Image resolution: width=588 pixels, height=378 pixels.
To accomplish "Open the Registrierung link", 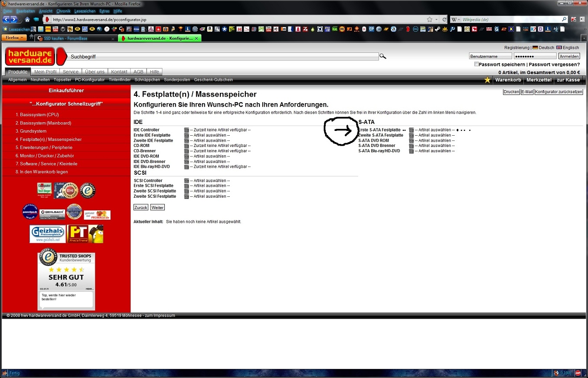I will [516, 48].
